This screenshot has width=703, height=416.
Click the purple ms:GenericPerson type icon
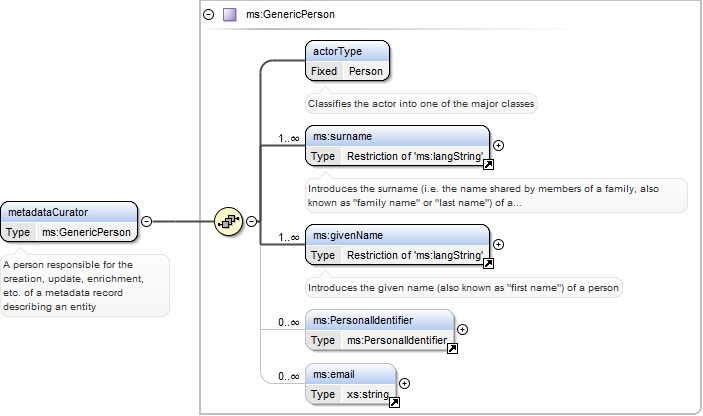point(230,15)
